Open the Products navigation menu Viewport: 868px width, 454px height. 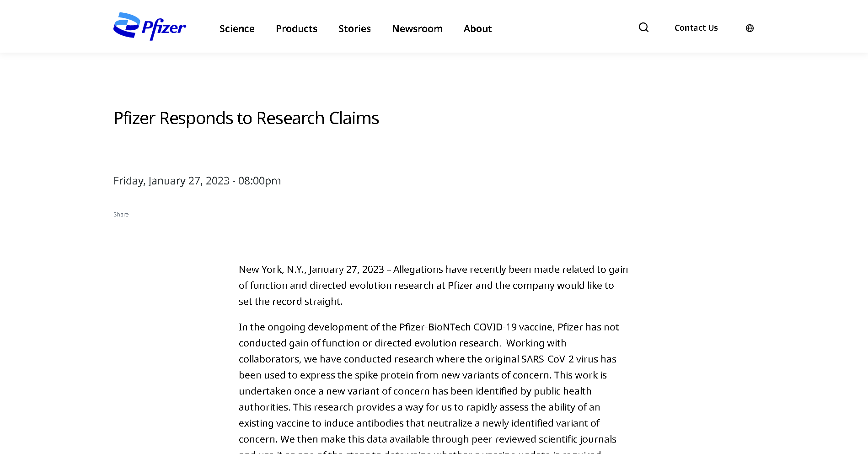(x=296, y=29)
